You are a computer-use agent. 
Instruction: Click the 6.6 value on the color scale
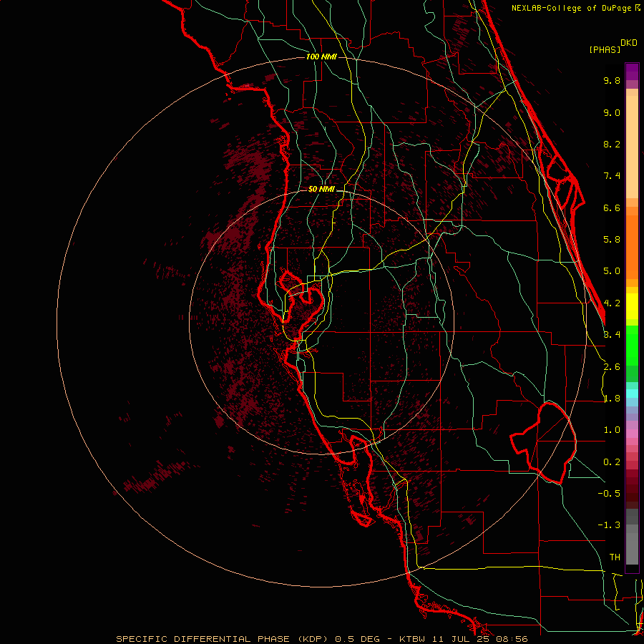click(x=612, y=208)
